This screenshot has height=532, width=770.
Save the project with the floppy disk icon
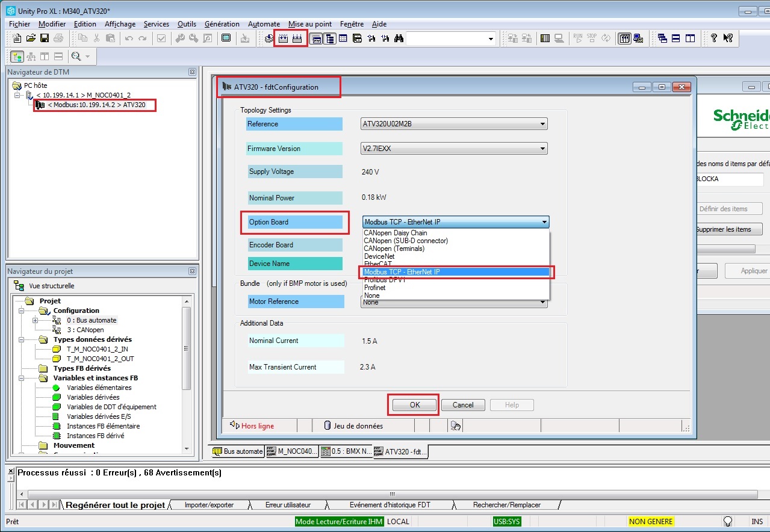pos(45,39)
